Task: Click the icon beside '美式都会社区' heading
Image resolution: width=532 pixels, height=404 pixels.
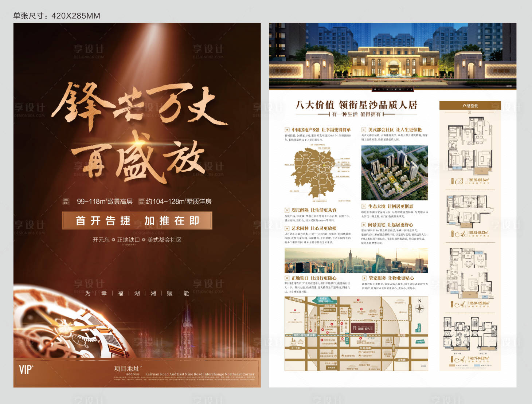Action: [x=364, y=130]
